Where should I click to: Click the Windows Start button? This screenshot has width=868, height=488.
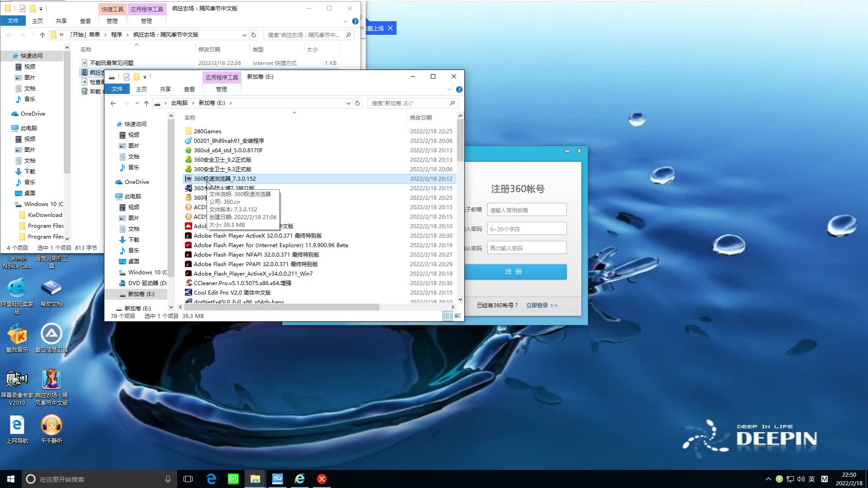[x=11, y=479]
